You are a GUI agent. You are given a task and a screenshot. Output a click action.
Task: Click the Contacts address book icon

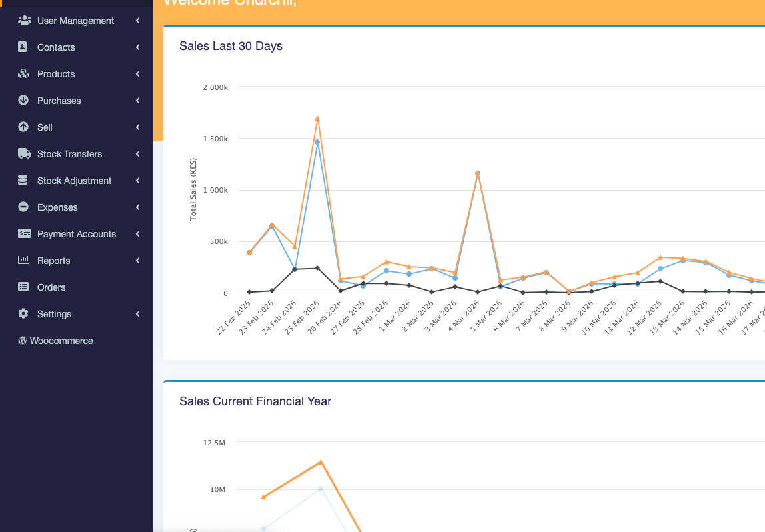(x=23, y=47)
